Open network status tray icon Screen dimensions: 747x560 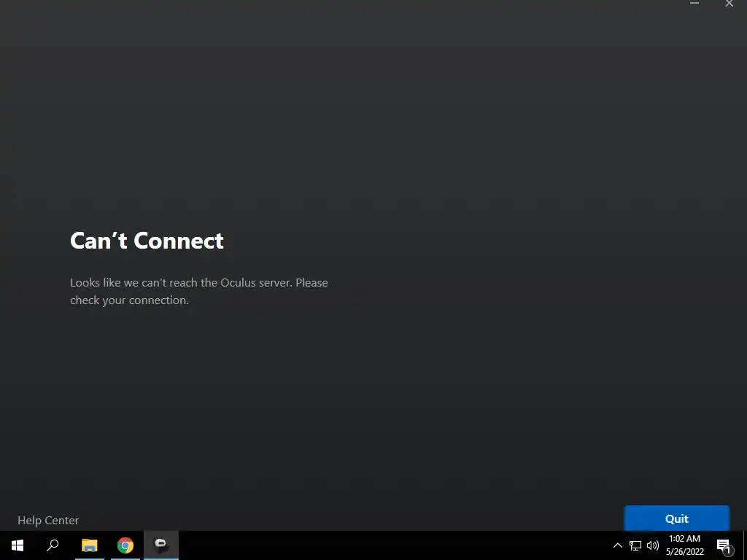click(x=635, y=545)
